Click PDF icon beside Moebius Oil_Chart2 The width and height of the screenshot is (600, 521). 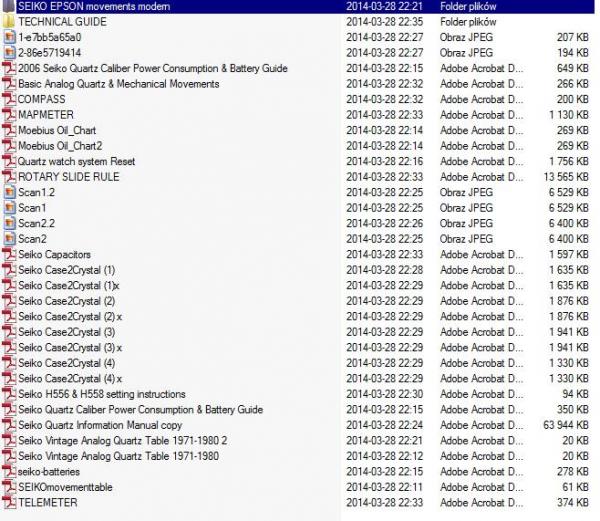point(9,146)
